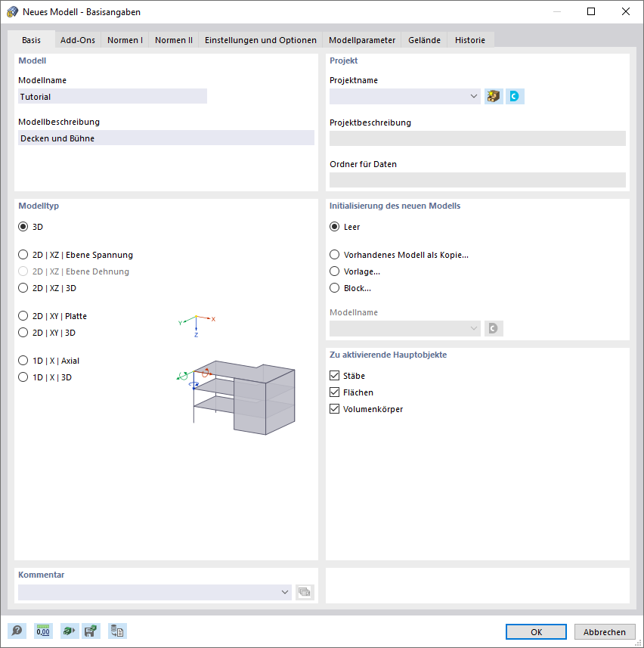Image resolution: width=644 pixels, height=648 pixels.
Task: Click the Modellname field containing Tutorial
Action: pos(113,96)
